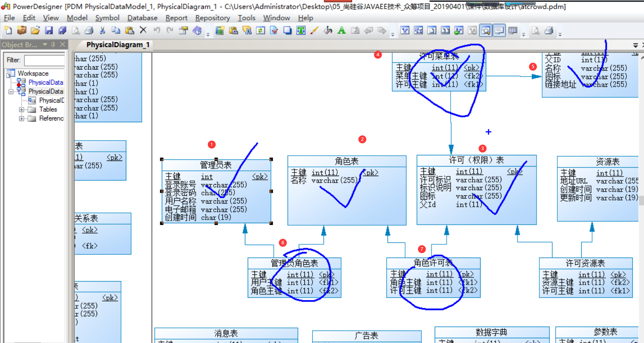This screenshot has width=644, height=343.
Task: Toggle the output window view icon
Action: point(499,30)
